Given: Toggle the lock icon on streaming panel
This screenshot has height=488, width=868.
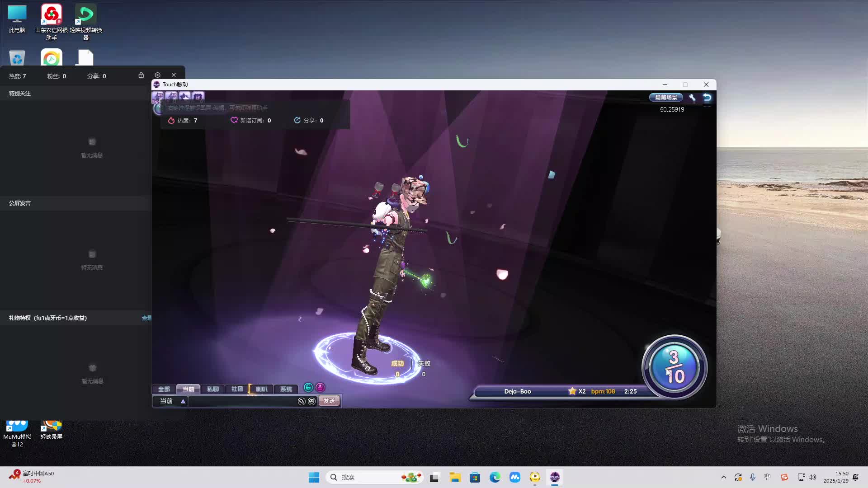Looking at the screenshot, I should pyautogui.click(x=141, y=75).
